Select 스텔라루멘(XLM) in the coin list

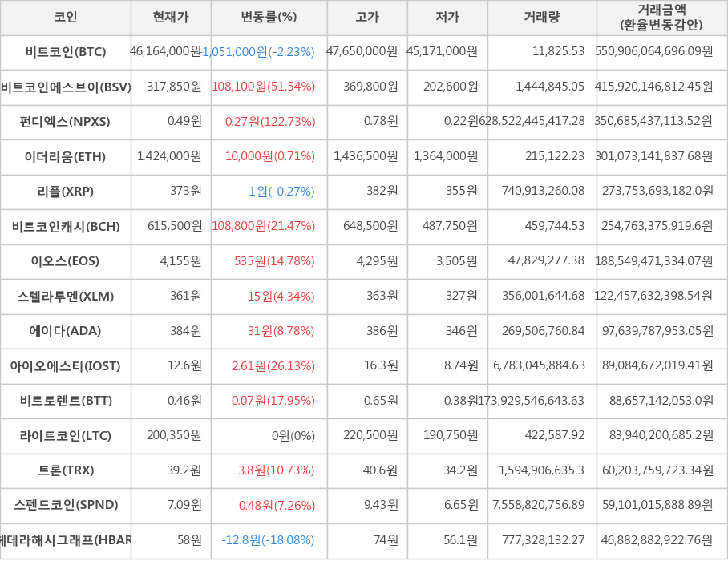(66, 297)
